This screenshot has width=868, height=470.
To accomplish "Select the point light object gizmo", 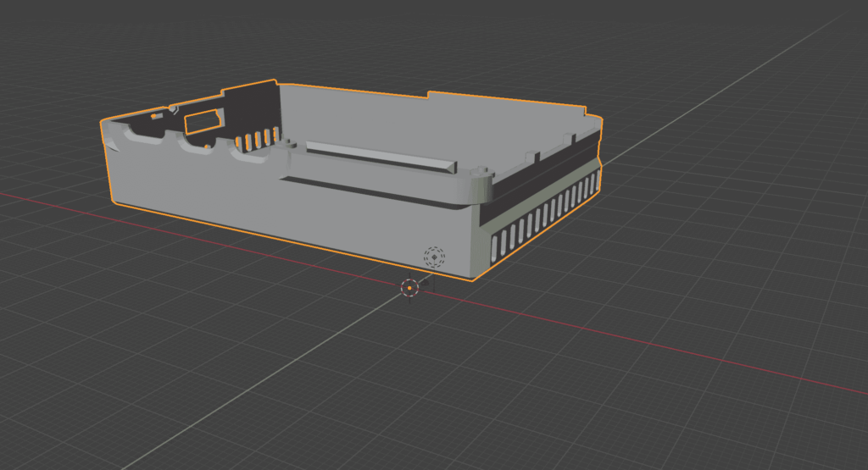I will click(x=434, y=257).
